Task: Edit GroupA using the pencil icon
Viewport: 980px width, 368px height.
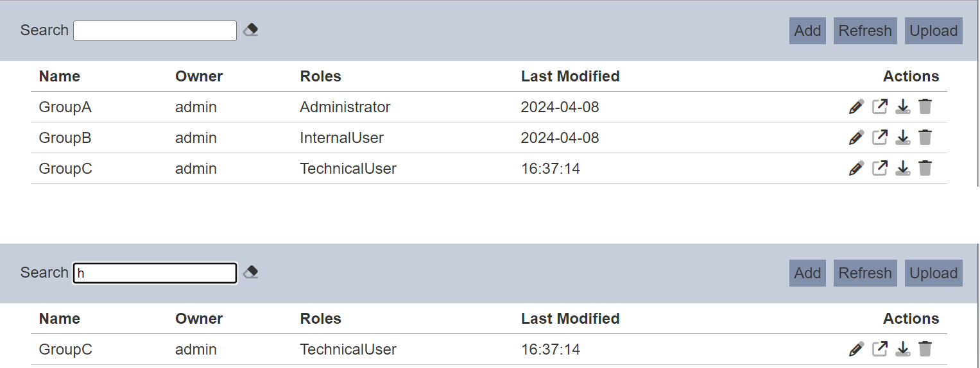Action: point(856,106)
